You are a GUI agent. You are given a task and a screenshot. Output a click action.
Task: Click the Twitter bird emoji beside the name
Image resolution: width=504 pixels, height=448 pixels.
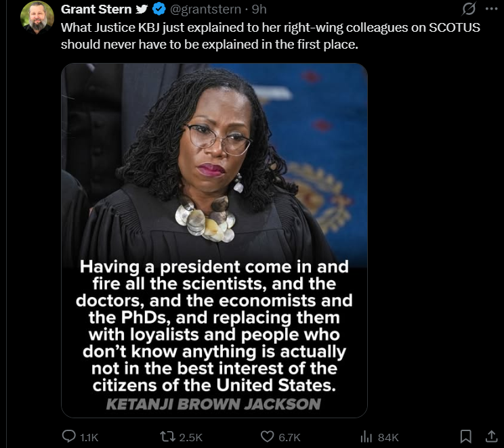[x=142, y=9]
